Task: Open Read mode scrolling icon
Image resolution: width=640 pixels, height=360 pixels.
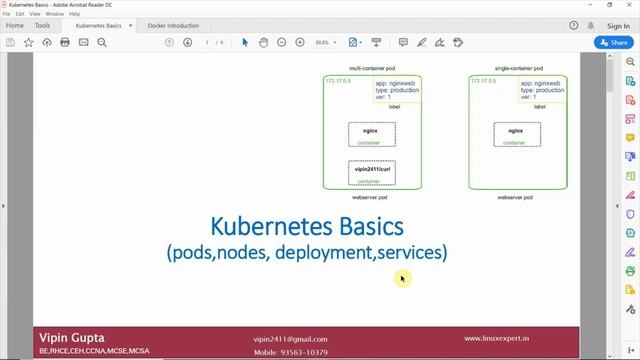Action: (x=376, y=42)
